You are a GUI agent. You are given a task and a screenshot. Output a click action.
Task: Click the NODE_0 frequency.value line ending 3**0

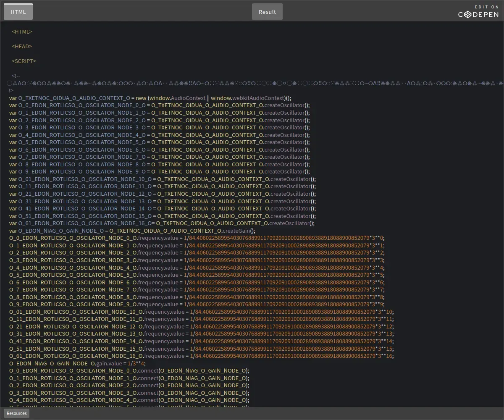[197, 238]
